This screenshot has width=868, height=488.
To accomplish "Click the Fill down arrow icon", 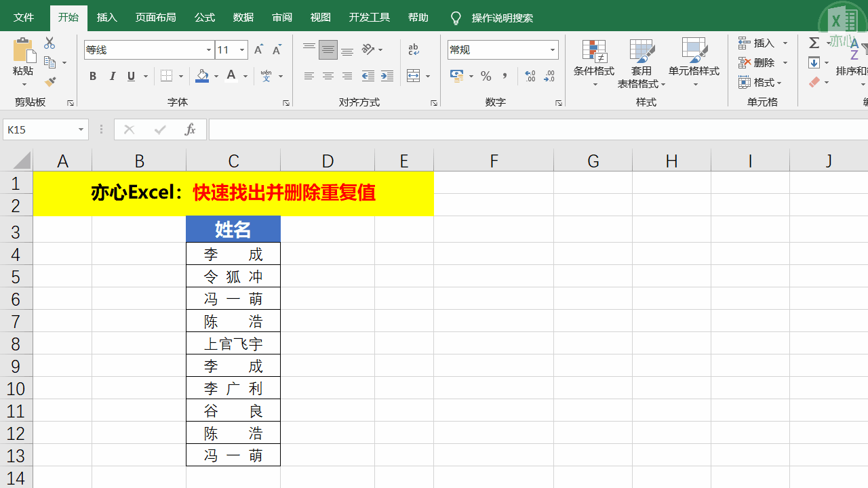I will click(814, 62).
